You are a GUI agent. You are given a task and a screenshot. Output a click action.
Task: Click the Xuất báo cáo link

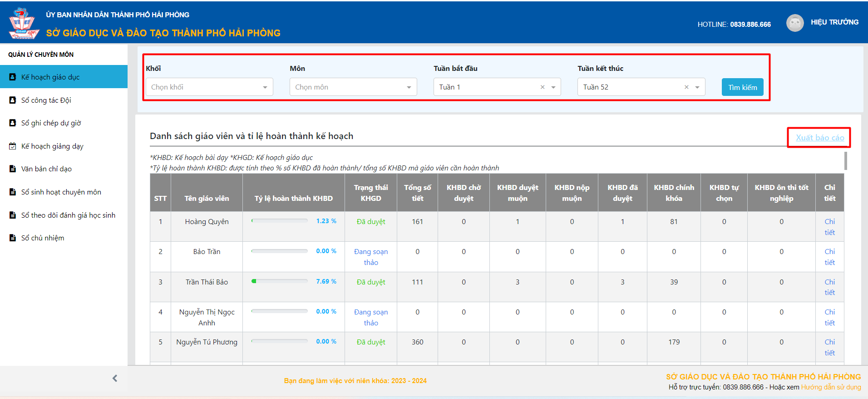(819, 138)
